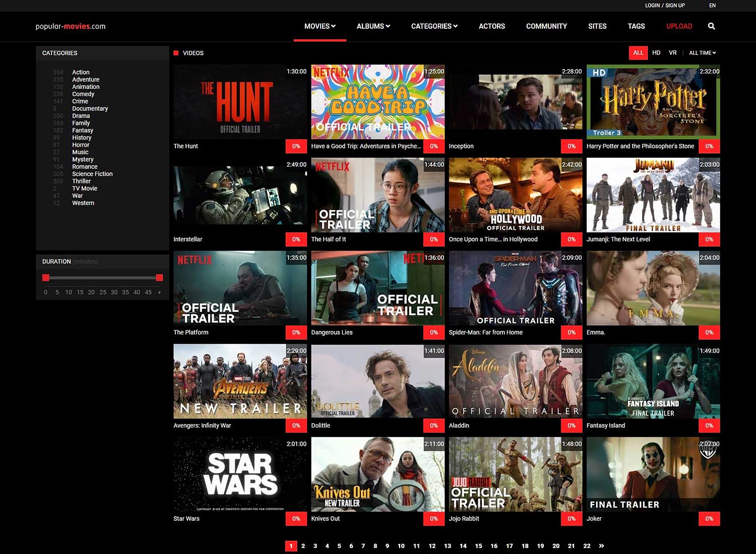The image size is (756, 554).
Task: Click current page 1 in pagination
Action: 291,546
